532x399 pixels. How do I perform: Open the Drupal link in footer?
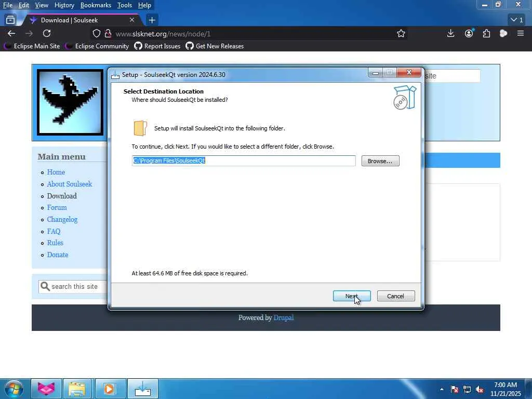284,317
